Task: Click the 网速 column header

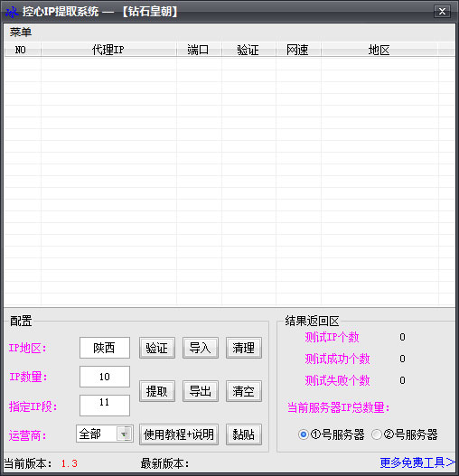Action: point(298,50)
